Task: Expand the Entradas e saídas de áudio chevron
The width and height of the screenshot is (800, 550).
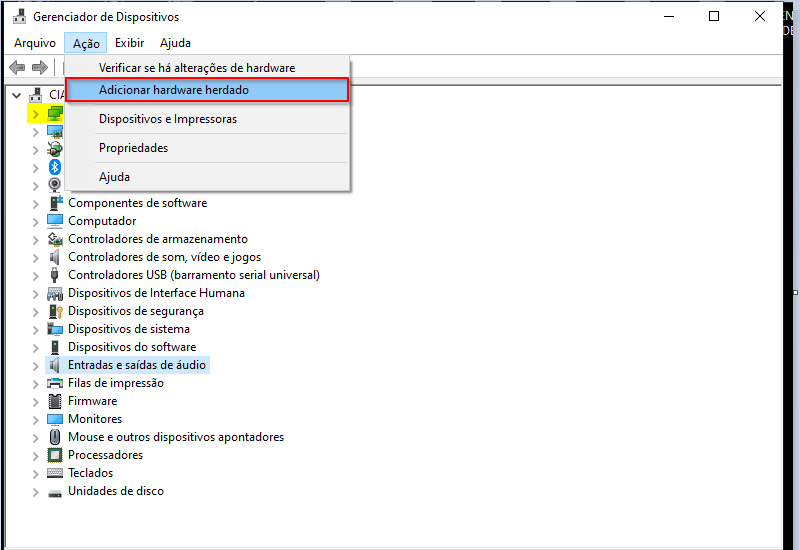Action: click(x=35, y=366)
